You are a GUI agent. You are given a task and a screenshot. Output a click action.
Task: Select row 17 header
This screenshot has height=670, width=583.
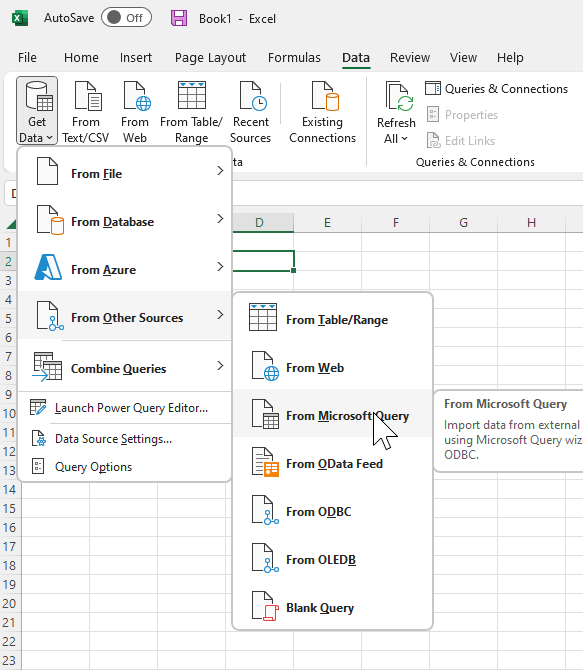[x=9, y=547]
